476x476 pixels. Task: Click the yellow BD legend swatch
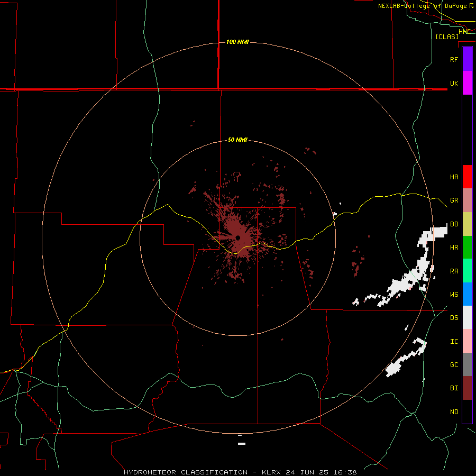[x=467, y=224]
